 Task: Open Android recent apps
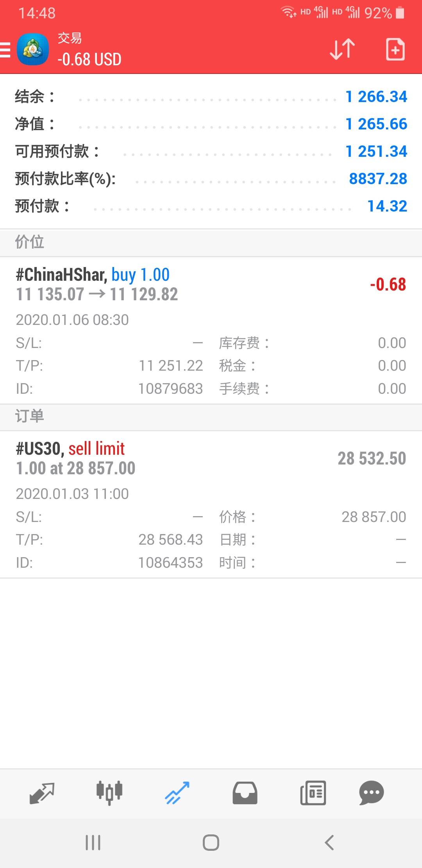point(93,843)
